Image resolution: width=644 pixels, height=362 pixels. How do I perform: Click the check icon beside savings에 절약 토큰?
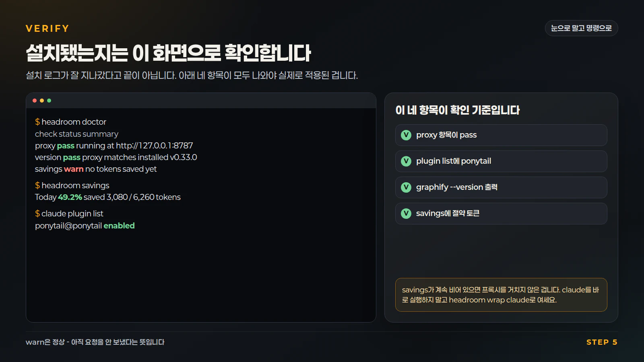pyautogui.click(x=406, y=214)
